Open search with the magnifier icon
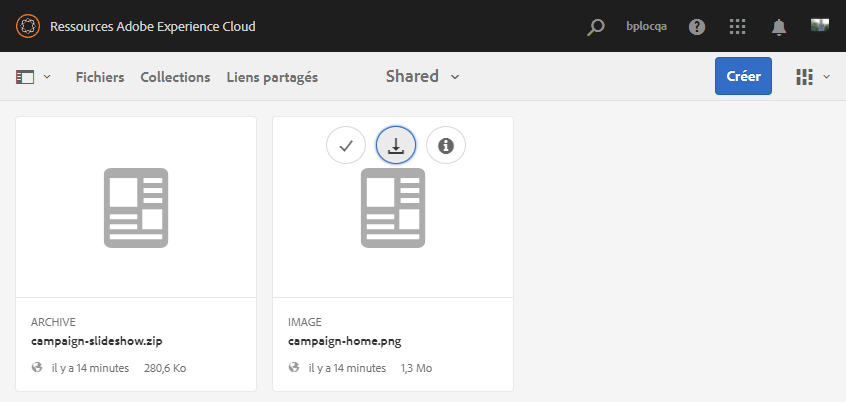The image size is (846, 402). [596, 27]
